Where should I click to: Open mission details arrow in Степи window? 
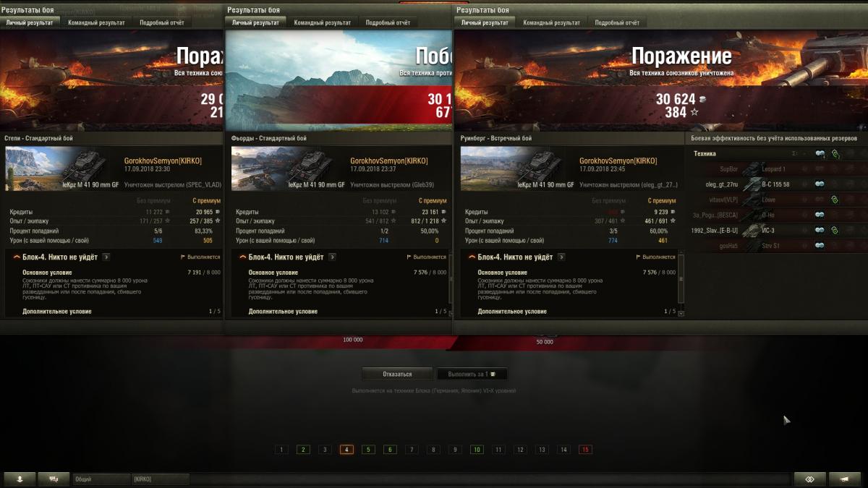[106, 257]
